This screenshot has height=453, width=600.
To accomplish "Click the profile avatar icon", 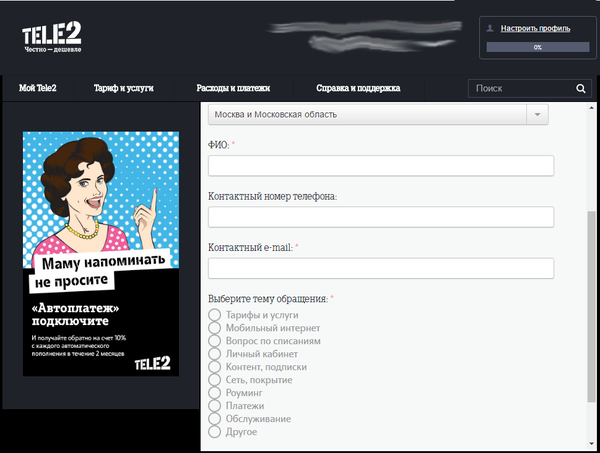I will 491,29.
